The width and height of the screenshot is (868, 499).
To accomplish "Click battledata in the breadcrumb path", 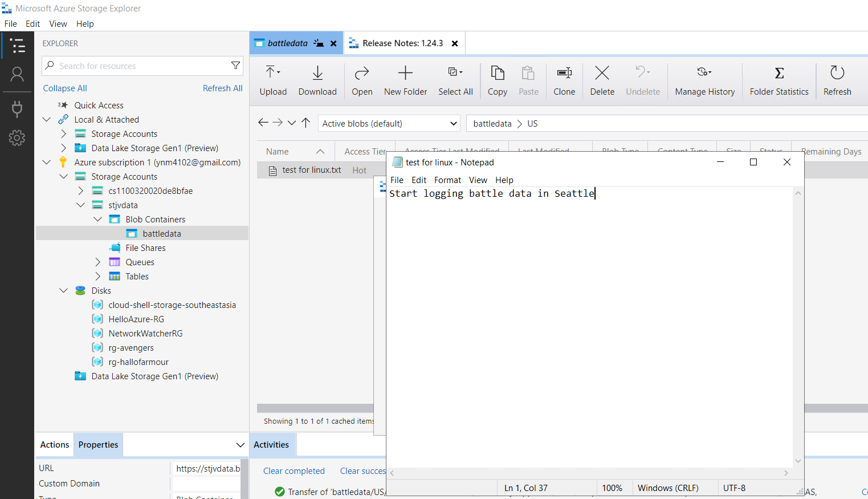I will [x=492, y=124].
